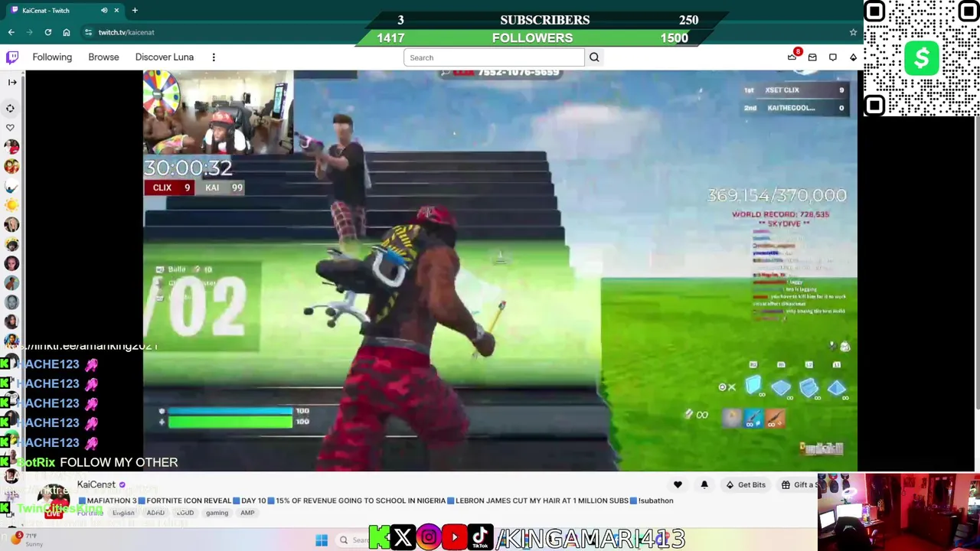
Task: Open a new browser tab
Action: (x=135, y=11)
